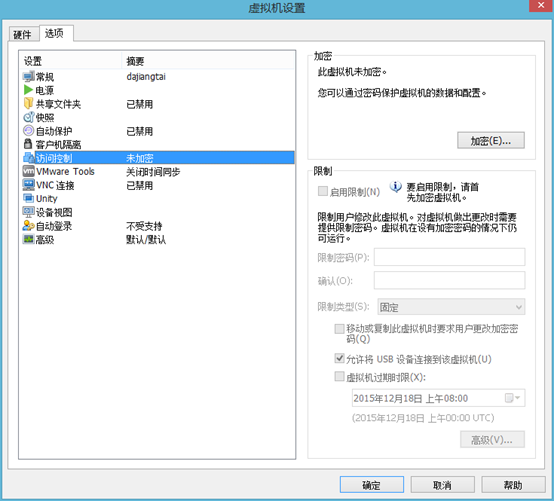Toggle 移动或复制此虚拟机时要求更改加密密码 checkbox

[x=339, y=329]
